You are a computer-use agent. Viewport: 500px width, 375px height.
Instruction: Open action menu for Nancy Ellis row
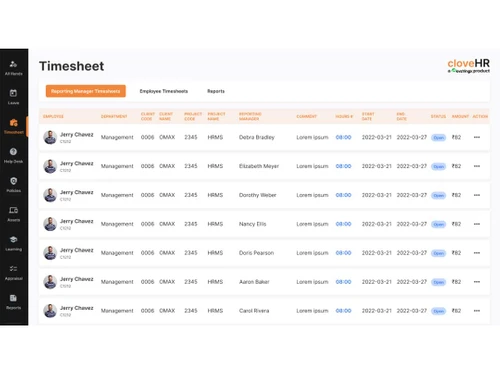point(477,224)
